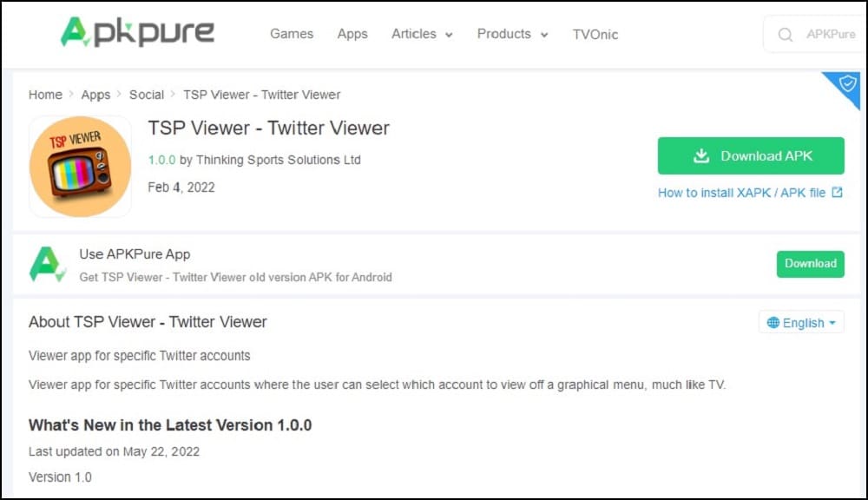This screenshot has height=500, width=868.
Task: Click the Use APKPure App text
Action: (135, 254)
